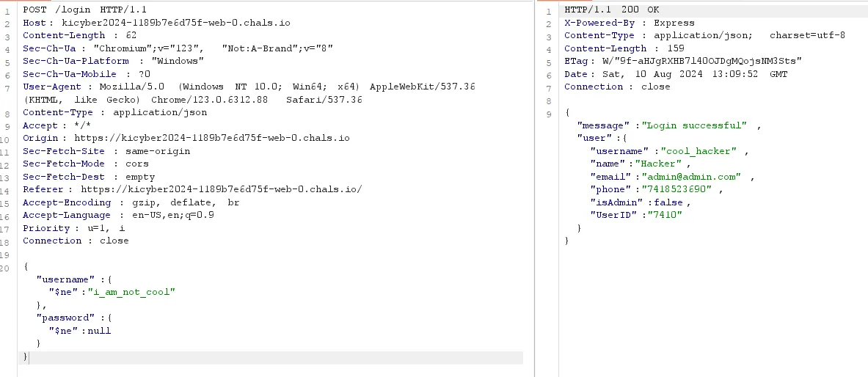Click the Sec-Fetch-Site same-origin header
The width and height of the screenshot is (868, 377).
click(106, 150)
